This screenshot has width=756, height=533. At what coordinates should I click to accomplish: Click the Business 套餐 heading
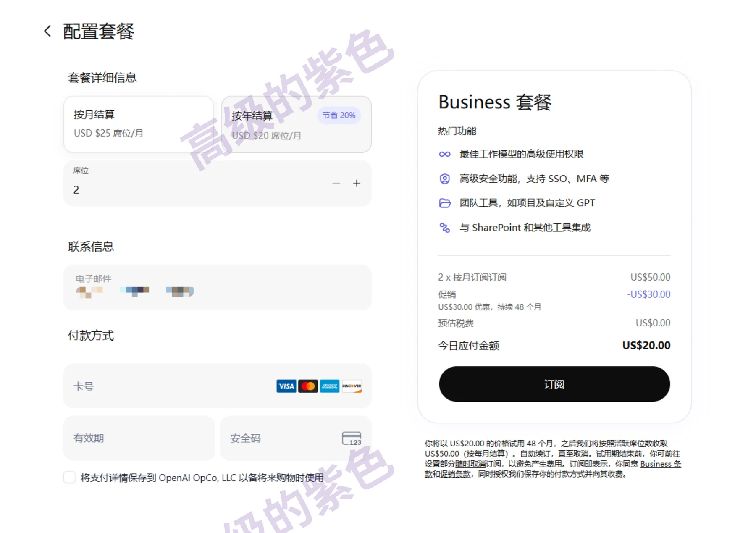click(495, 102)
